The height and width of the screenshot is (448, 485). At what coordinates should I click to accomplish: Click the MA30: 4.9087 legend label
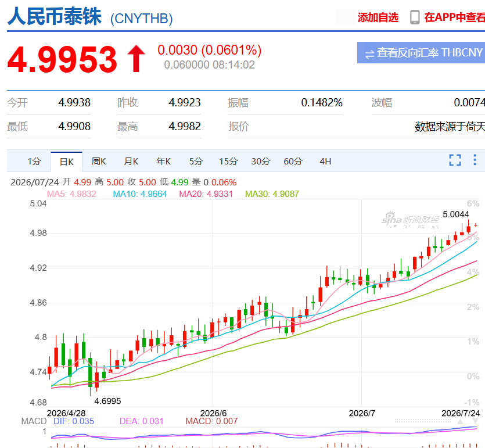pyautogui.click(x=272, y=194)
